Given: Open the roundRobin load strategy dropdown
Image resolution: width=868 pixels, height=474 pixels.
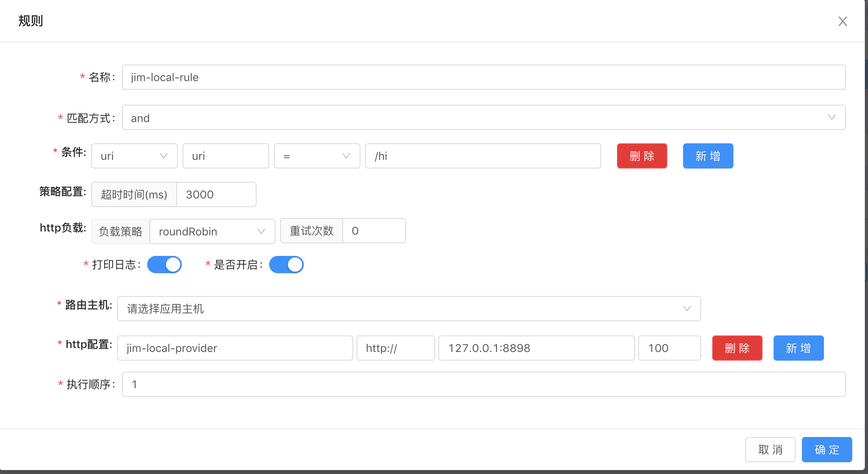Looking at the screenshot, I should pos(212,231).
